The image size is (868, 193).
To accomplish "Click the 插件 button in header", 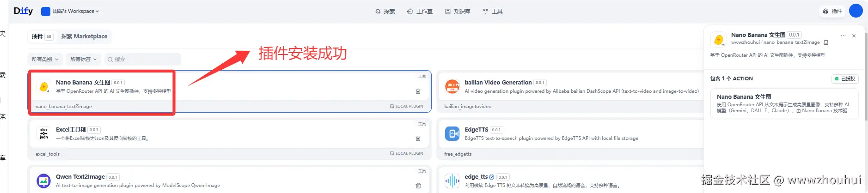I will pos(832,11).
